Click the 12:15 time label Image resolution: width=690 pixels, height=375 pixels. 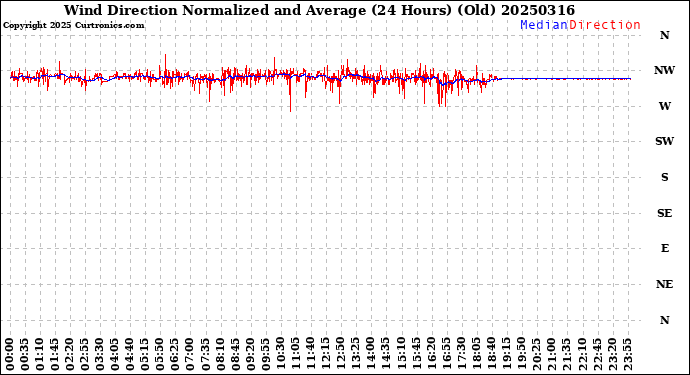(326, 355)
